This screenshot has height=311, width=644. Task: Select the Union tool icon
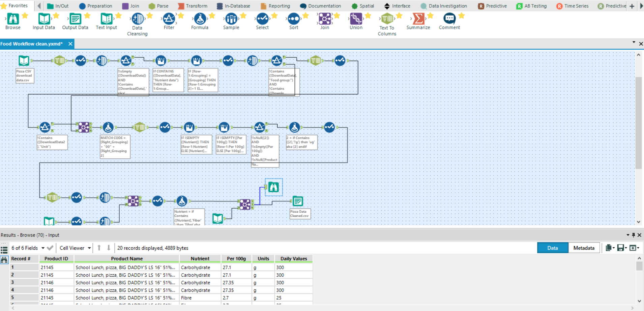click(x=356, y=19)
